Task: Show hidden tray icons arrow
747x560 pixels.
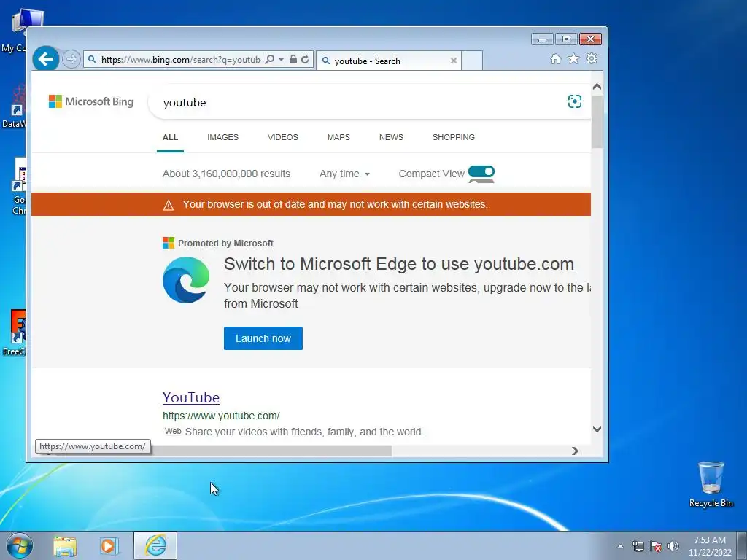Action: click(x=620, y=546)
